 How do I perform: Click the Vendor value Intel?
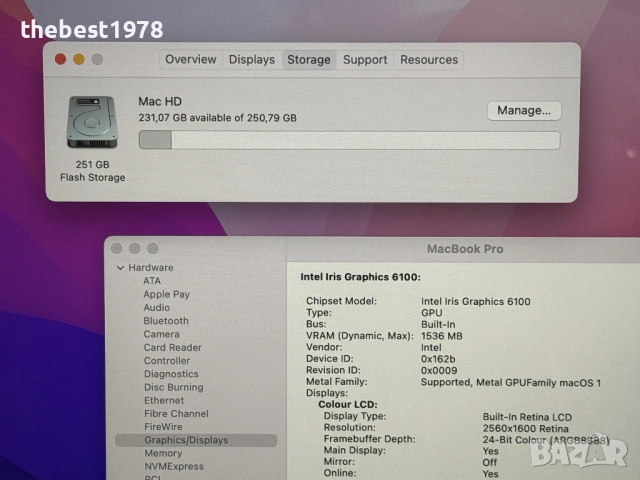[431, 347]
